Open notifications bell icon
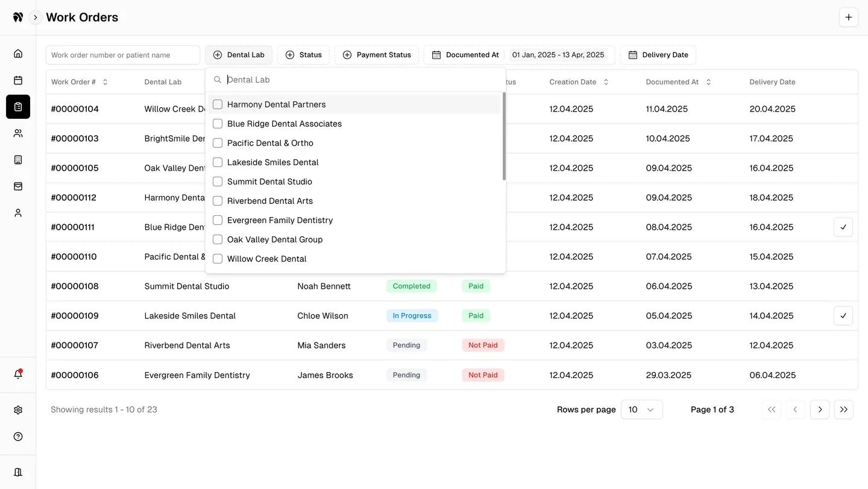Image resolution: width=868 pixels, height=489 pixels. click(x=18, y=374)
